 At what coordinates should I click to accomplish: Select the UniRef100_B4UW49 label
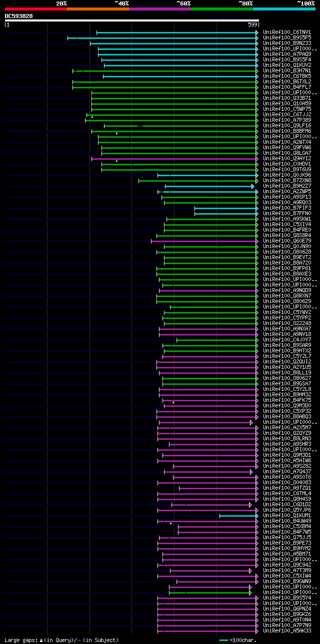point(287,521)
